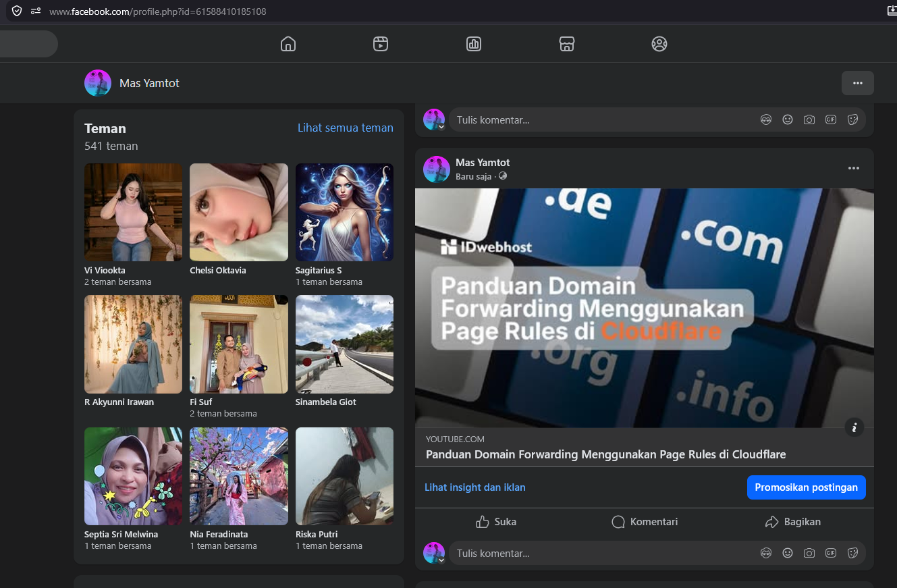Open sticker picker in comment box below Bagikan
897x588 pixels.
tap(852, 554)
